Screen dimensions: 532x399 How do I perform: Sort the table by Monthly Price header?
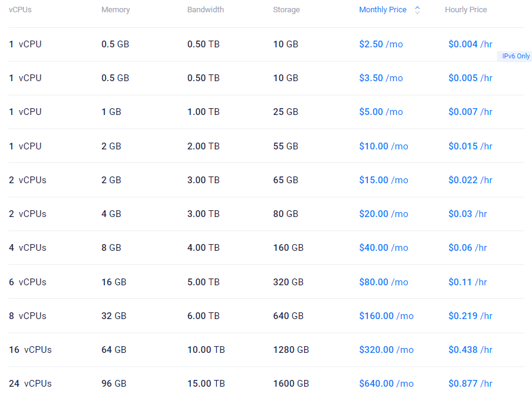click(x=383, y=10)
